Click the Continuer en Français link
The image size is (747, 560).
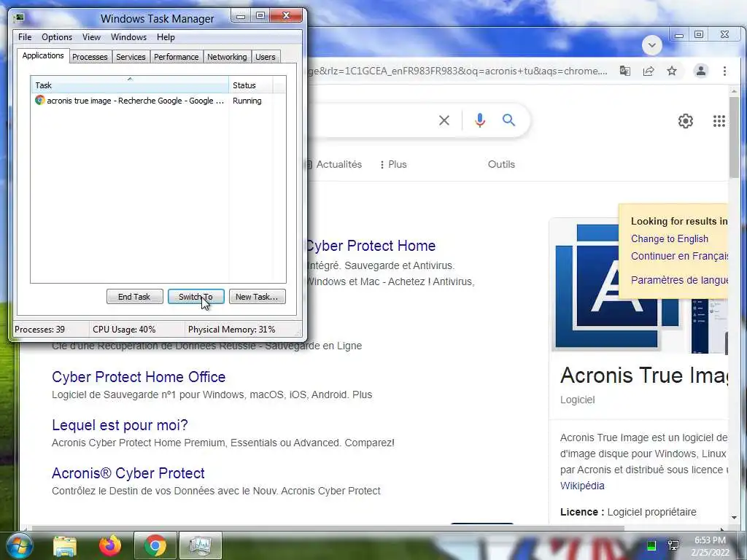click(679, 256)
